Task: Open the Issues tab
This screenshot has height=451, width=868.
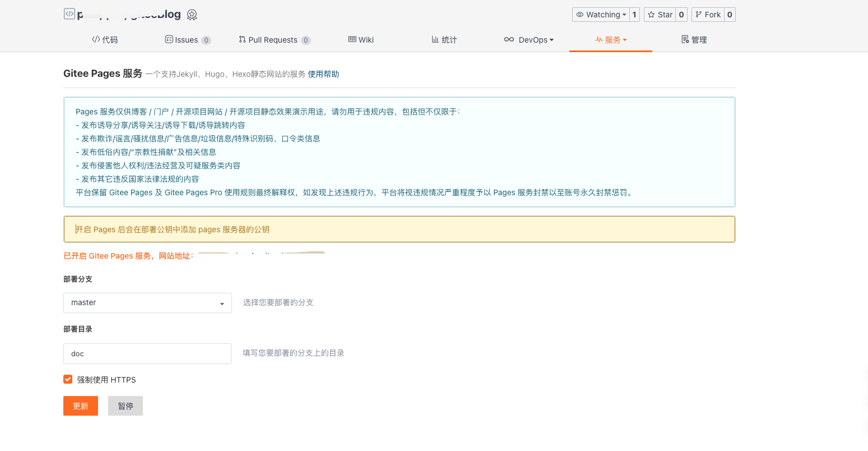Action: pos(188,40)
